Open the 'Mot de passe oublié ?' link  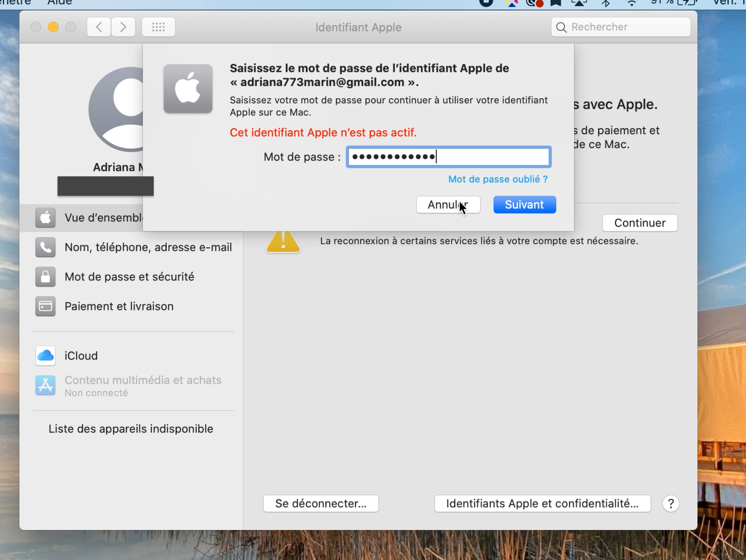[x=498, y=180]
